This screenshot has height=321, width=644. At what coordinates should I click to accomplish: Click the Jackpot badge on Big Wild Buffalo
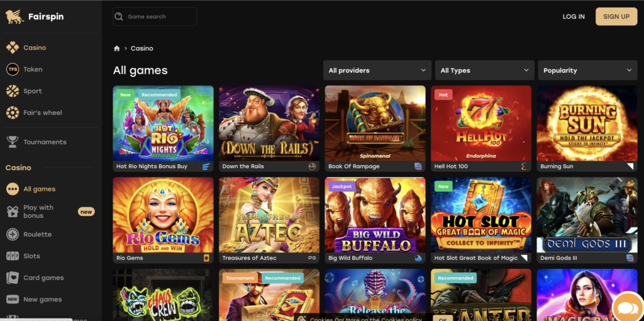(341, 186)
